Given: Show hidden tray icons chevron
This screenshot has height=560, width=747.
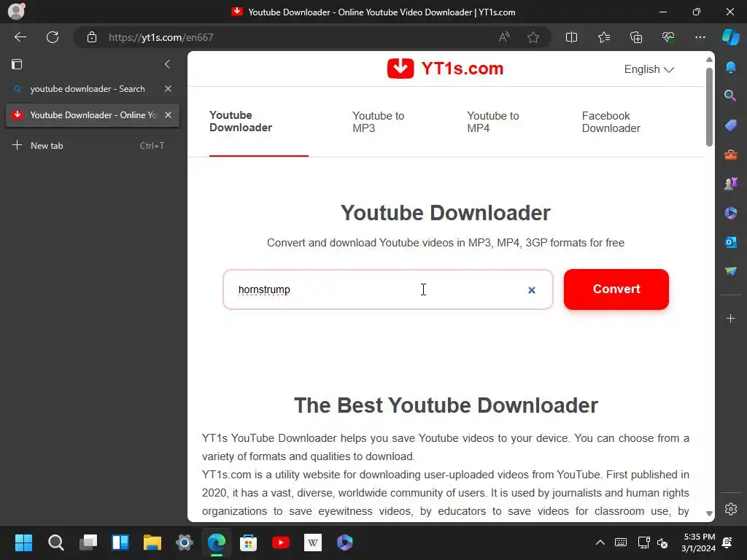Looking at the screenshot, I should (600, 542).
